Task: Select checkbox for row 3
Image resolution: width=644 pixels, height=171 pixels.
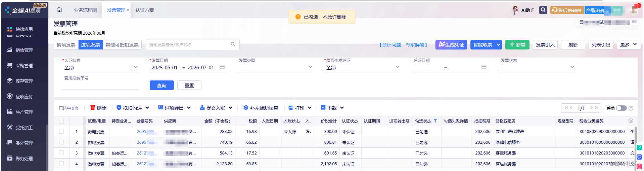Action: tap(61, 153)
